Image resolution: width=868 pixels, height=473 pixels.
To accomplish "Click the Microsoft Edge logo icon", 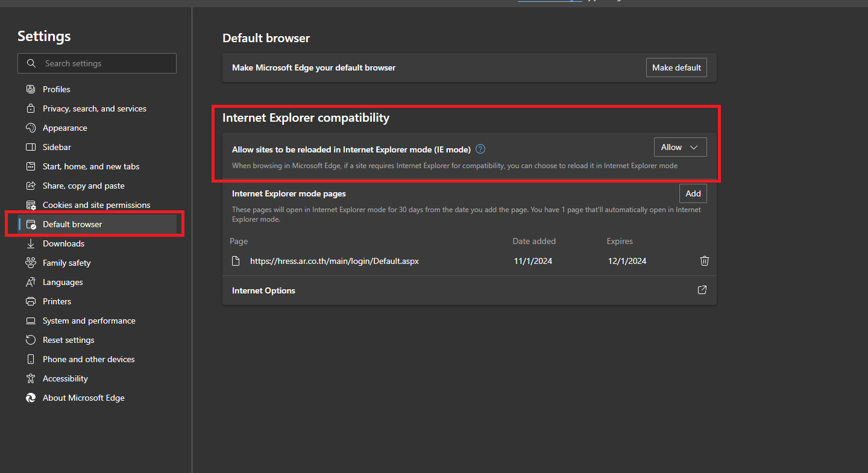I will point(31,398).
